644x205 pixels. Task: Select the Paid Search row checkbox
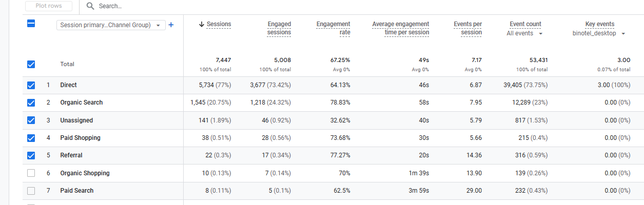click(x=31, y=191)
